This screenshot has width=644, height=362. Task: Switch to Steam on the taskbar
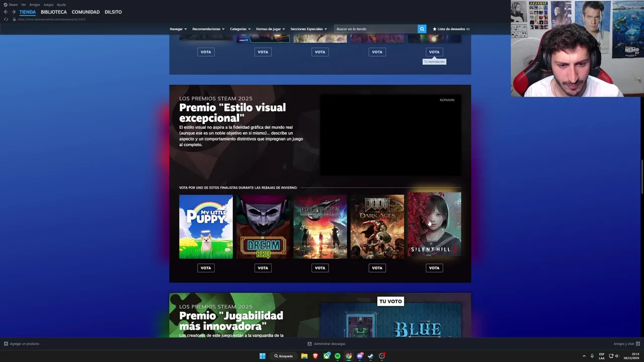pos(371,356)
